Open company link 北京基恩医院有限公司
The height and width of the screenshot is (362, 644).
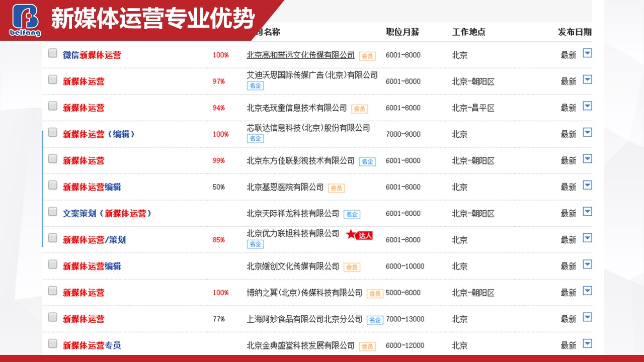[x=285, y=187]
